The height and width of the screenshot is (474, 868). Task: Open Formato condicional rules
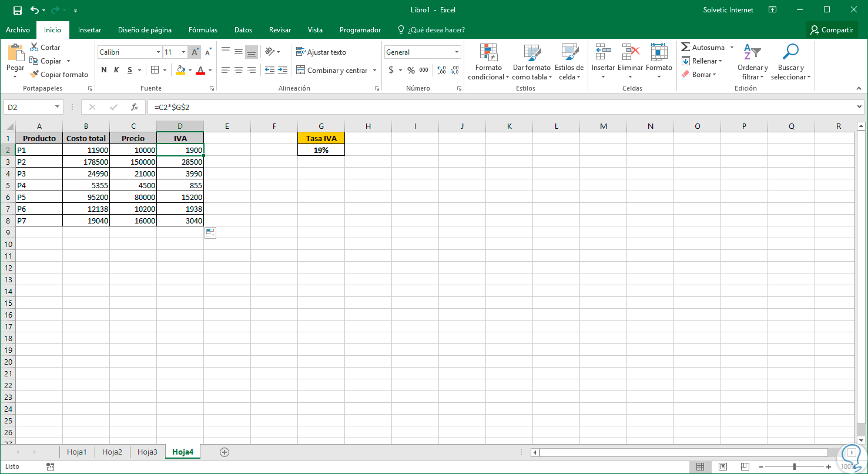488,62
